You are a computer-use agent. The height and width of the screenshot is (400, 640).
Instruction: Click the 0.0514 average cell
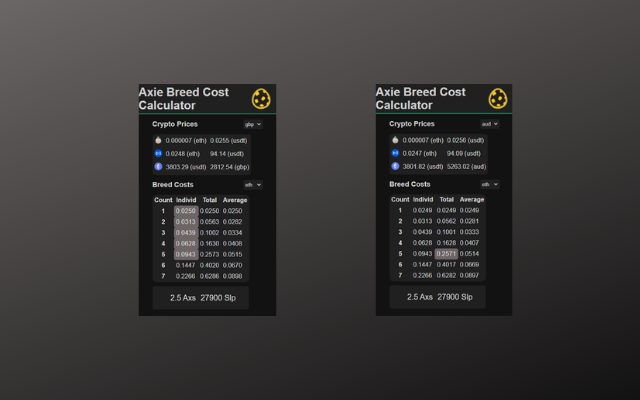(469, 254)
